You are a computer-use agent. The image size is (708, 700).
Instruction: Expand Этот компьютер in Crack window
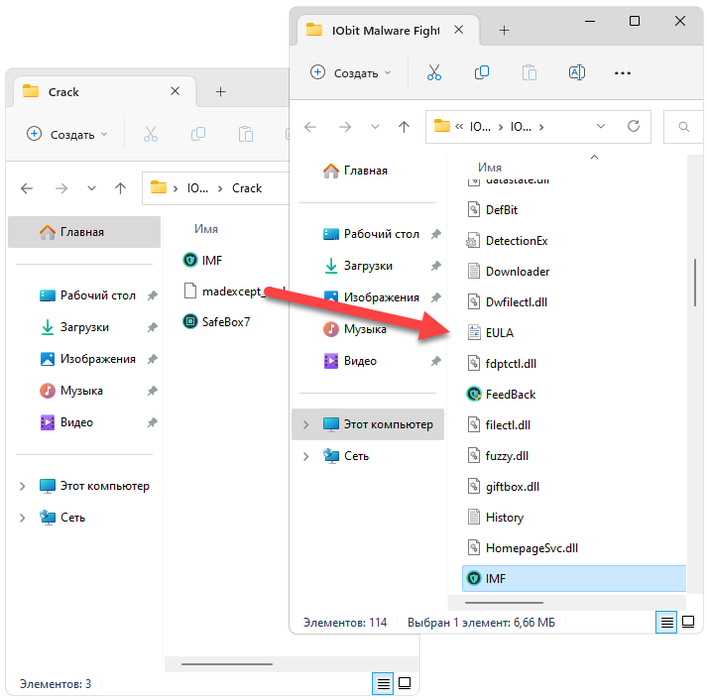pyautogui.click(x=22, y=486)
